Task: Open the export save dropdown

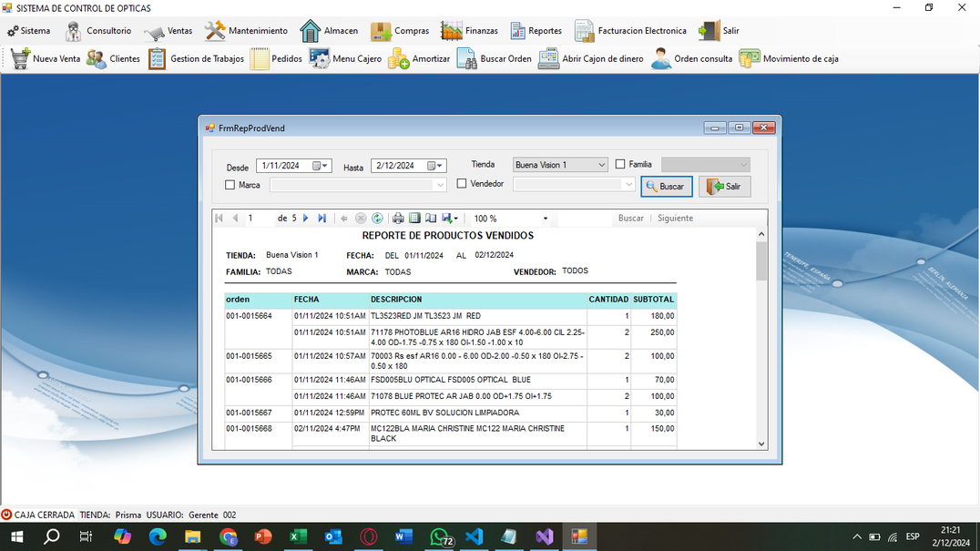Action: coord(450,218)
